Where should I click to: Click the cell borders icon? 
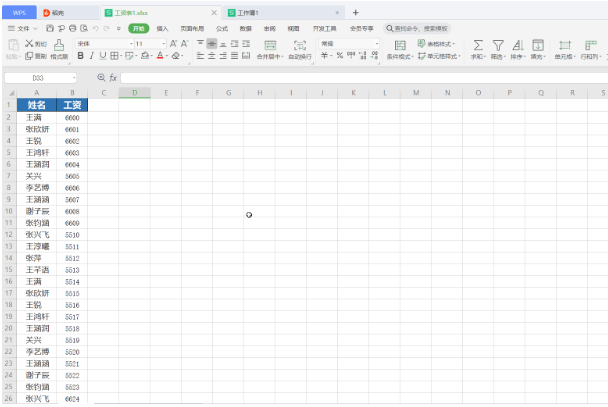[114, 56]
